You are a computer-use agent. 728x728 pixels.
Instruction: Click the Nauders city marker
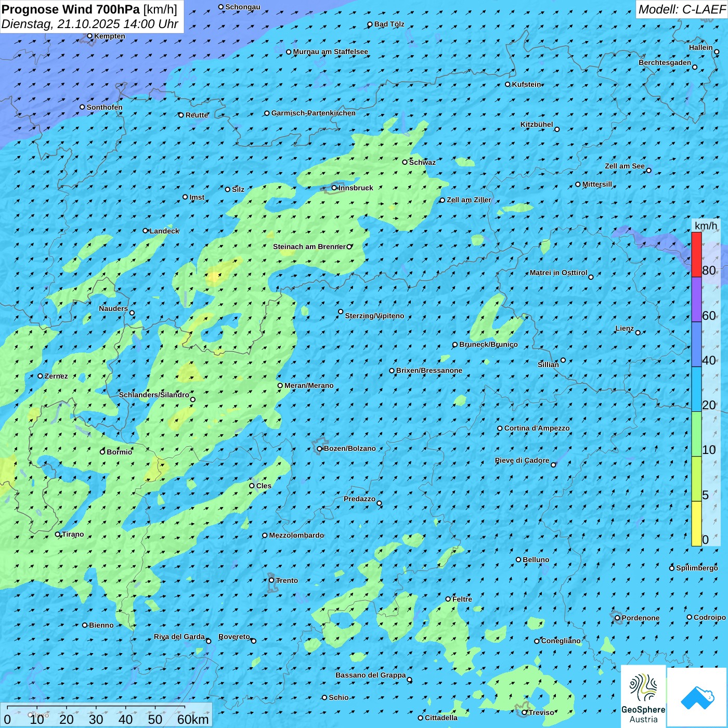click(132, 313)
